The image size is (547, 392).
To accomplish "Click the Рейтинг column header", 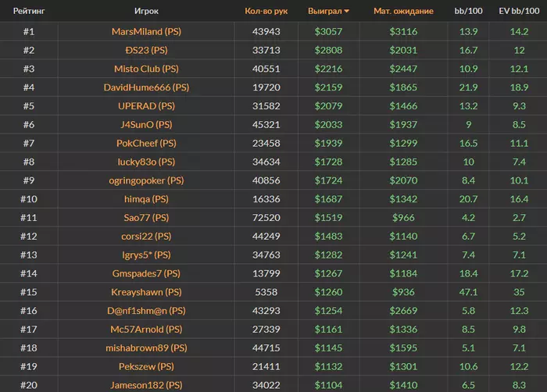I will tap(29, 11).
